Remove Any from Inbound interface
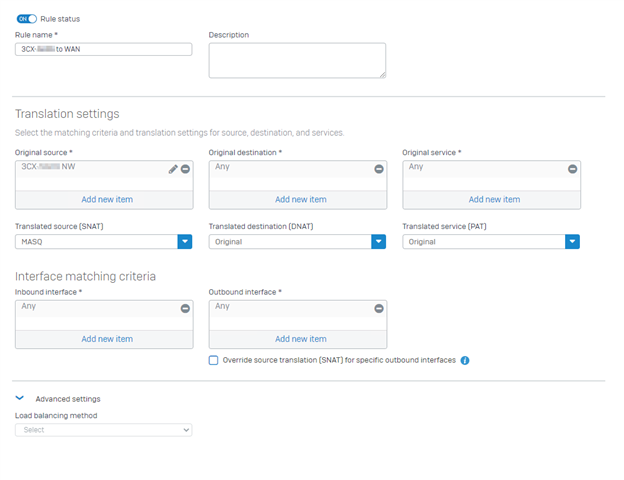The width and height of the screenshot is (624, 480). (x=185, y=308)
